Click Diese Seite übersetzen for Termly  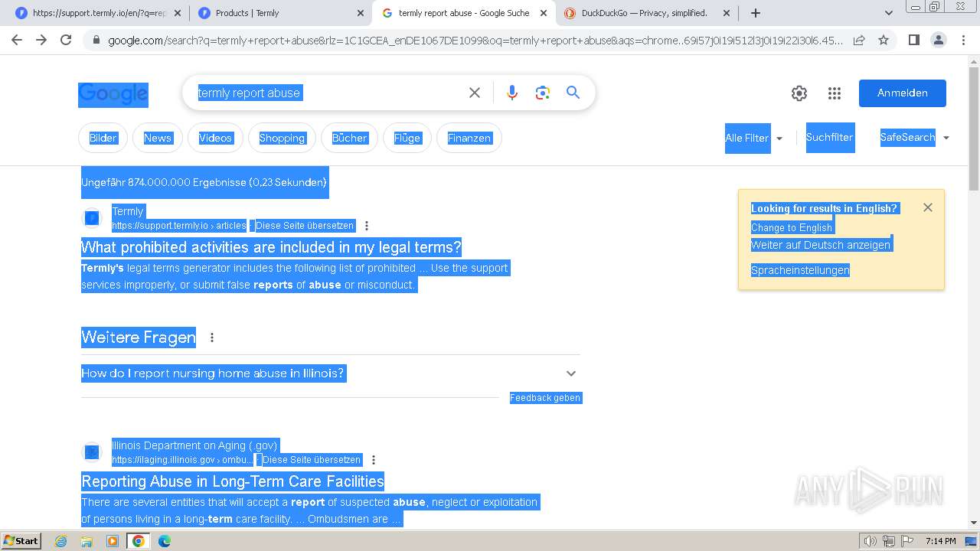pos(305,226)
